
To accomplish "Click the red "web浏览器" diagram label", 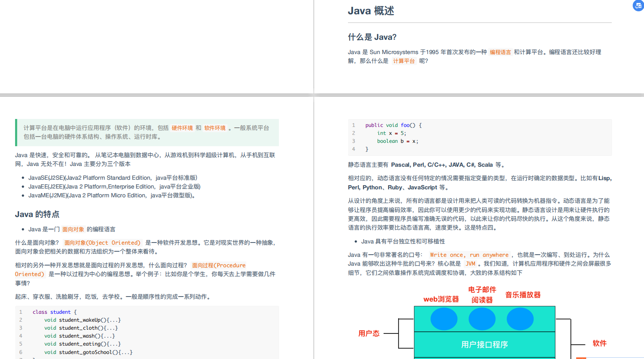I will click(x=441, y=299).
